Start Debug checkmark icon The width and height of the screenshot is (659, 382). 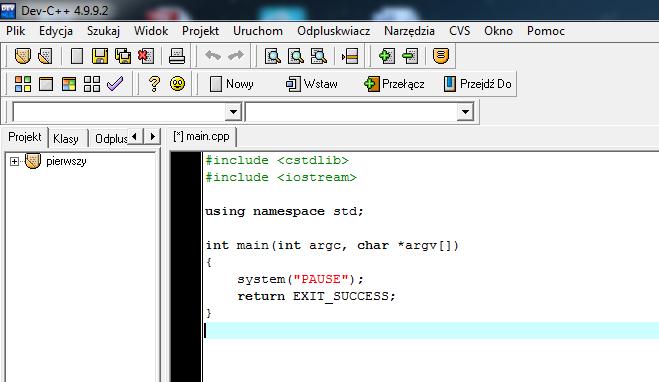tap(115, 84)
